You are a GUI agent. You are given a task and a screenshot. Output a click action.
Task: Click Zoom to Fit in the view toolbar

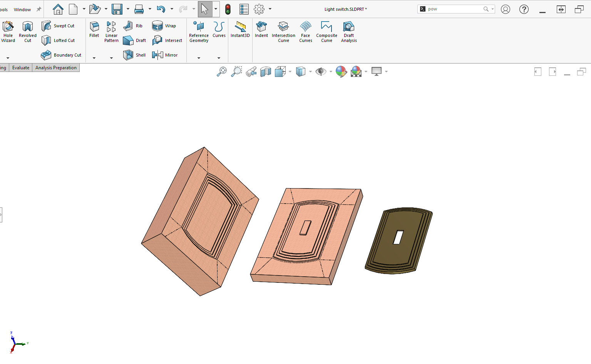(221, 71)
